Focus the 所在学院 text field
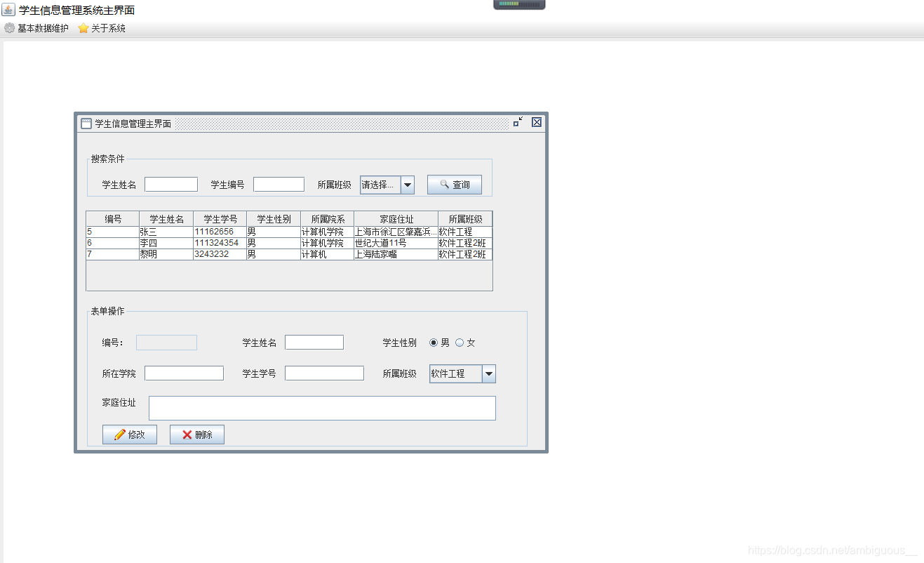The image size is (924, 563). click(184, 373)
